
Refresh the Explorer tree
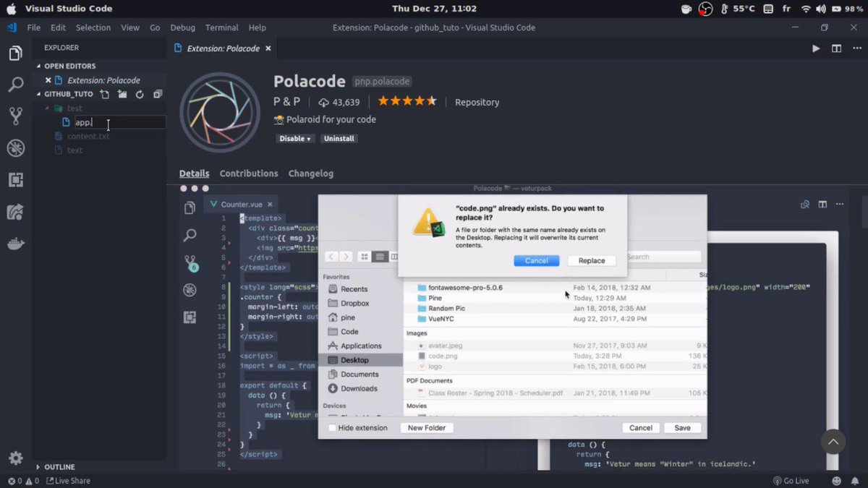[x=139, y=94]
